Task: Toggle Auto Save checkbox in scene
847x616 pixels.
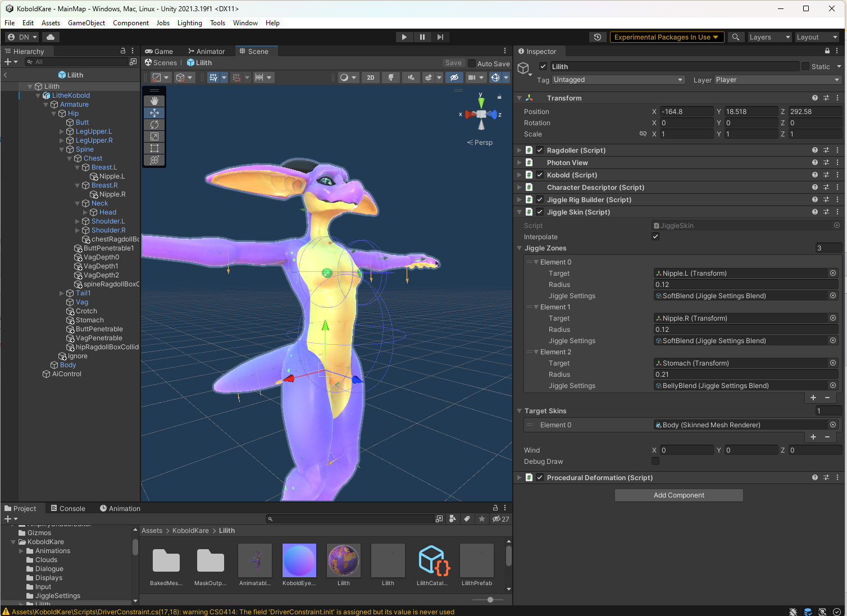Action: click(x=472, y=63)
